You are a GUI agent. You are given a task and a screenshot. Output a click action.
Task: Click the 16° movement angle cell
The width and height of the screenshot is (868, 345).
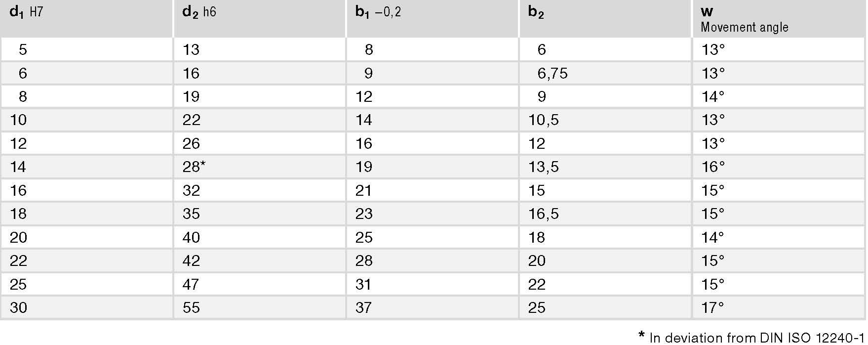[x=779, y=167]
